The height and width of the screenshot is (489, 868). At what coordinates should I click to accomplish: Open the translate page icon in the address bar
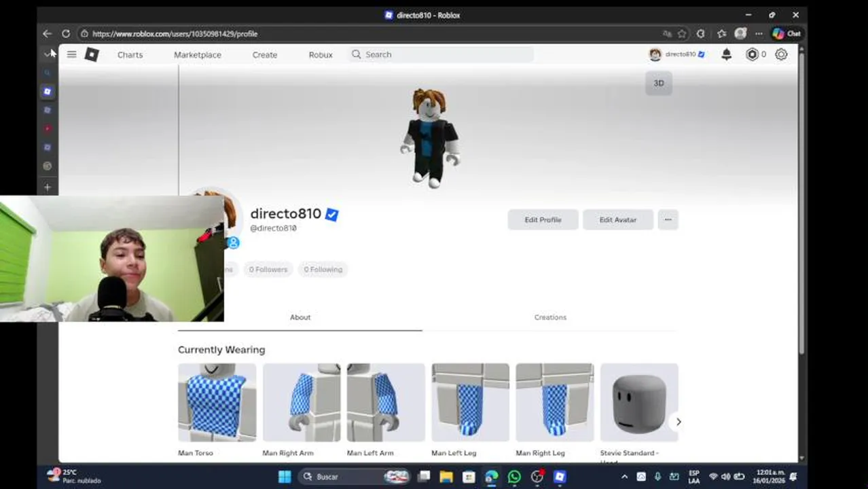point(667,33)
